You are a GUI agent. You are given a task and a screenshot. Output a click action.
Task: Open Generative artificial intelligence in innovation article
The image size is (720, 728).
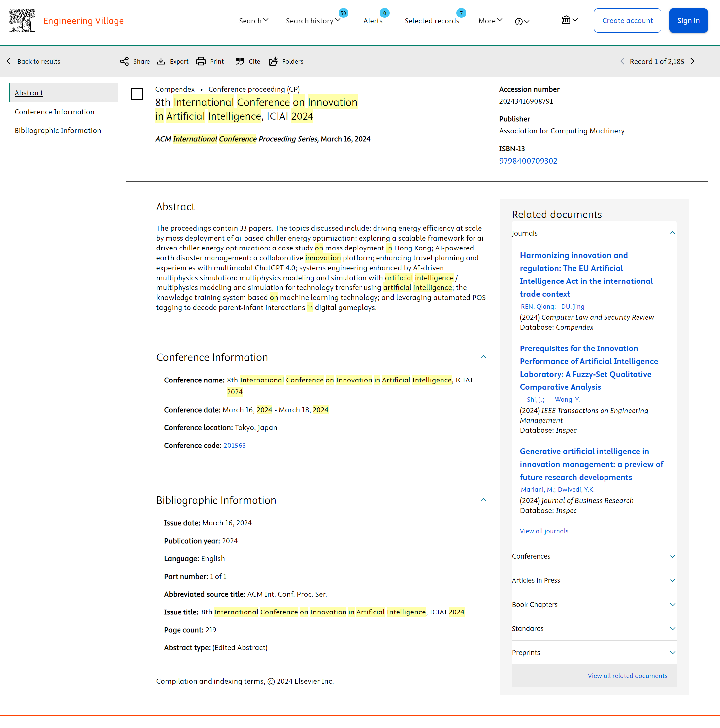592,464
